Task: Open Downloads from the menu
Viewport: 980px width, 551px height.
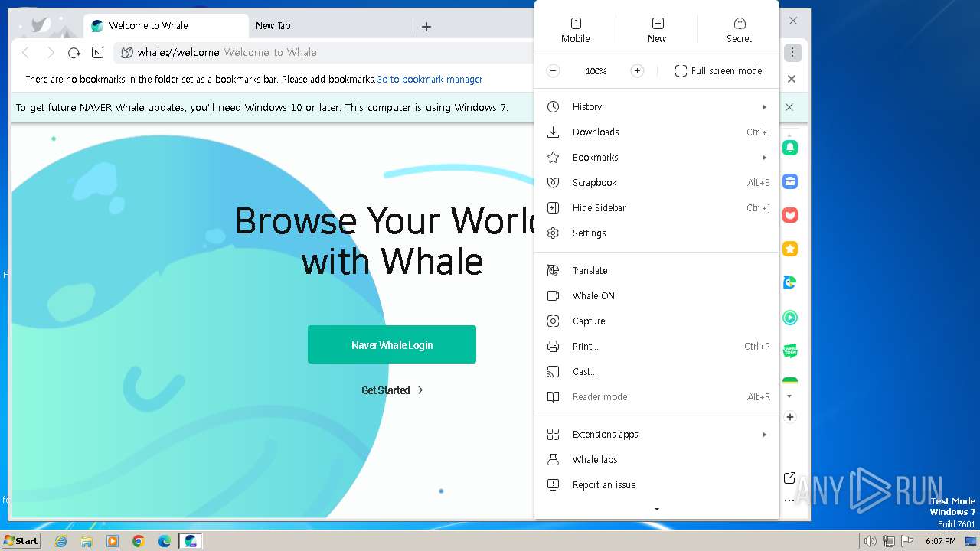Action: tap(657, 132)
